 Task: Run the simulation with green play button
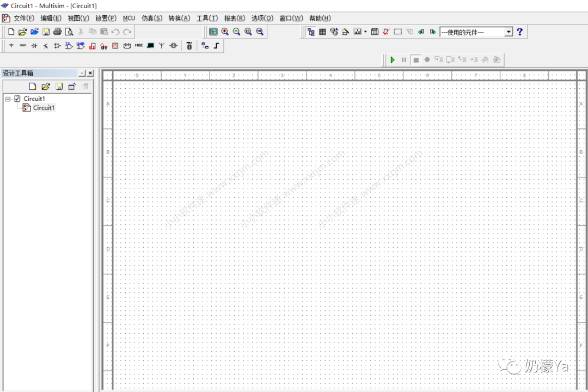click(x=393, y=60)
